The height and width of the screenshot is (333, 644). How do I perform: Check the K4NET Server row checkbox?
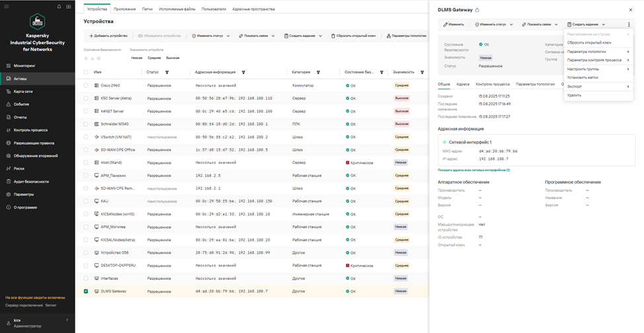point(86,111)
